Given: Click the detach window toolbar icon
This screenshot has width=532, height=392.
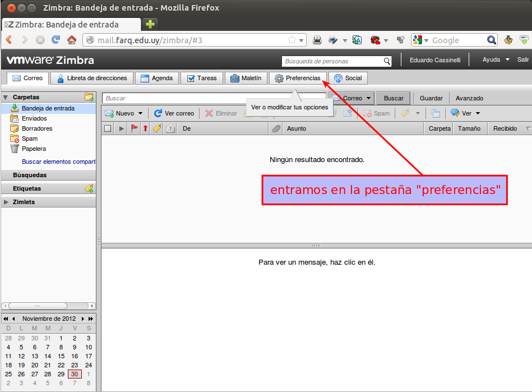Looking at the screenshot, I should (x=436, y=113).
